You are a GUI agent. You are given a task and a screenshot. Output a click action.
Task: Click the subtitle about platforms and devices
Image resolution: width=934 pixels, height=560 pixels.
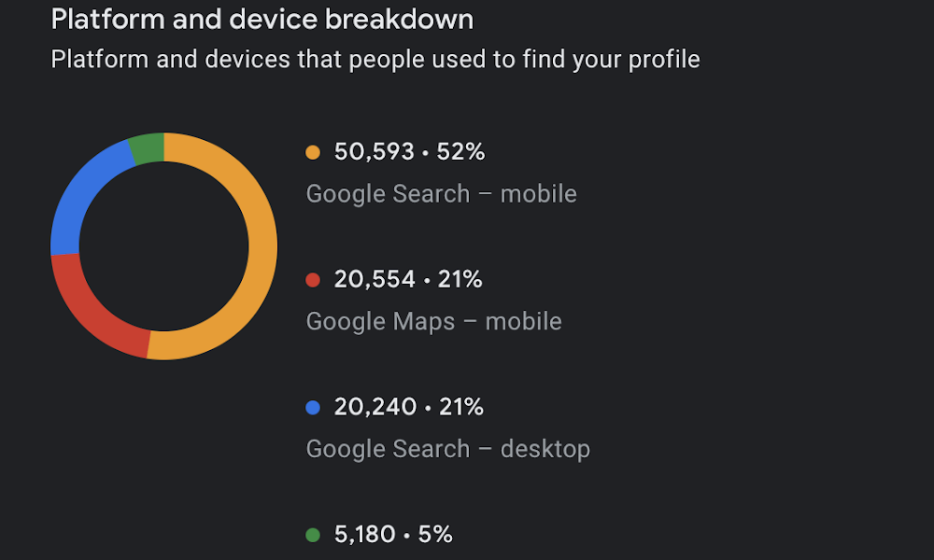point(375,60)
